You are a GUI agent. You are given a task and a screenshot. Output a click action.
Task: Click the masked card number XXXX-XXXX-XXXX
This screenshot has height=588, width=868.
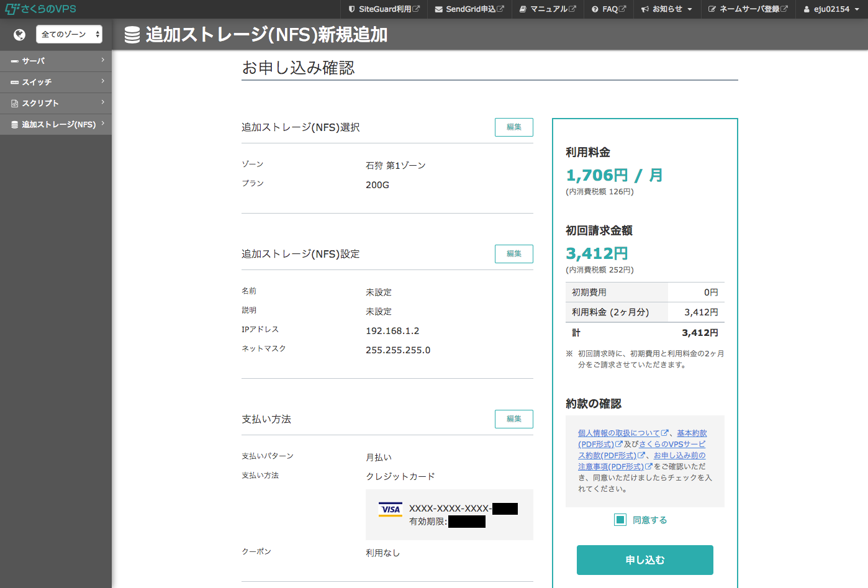(450, 509)
